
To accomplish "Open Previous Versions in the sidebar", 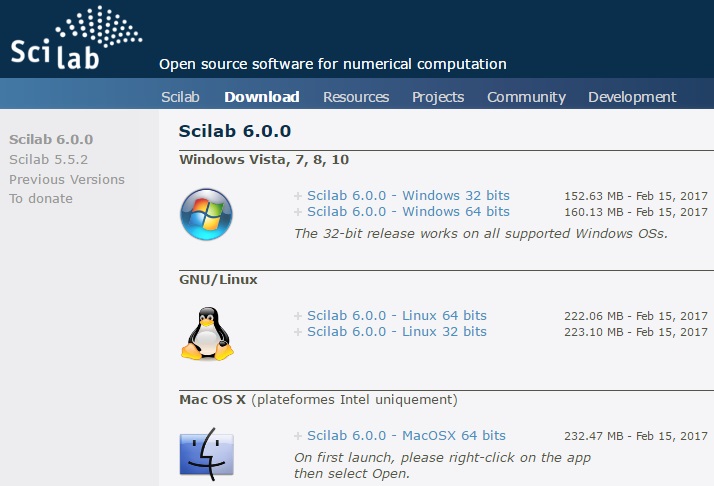I will [67, 179].
